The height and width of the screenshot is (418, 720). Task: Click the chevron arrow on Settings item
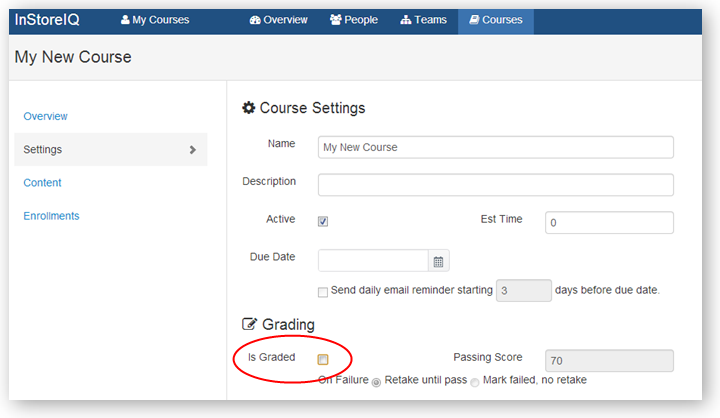[x=193, y=150]
